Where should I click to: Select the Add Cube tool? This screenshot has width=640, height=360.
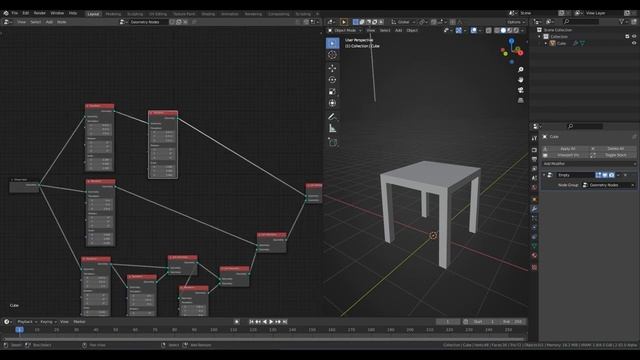point(332,142)
